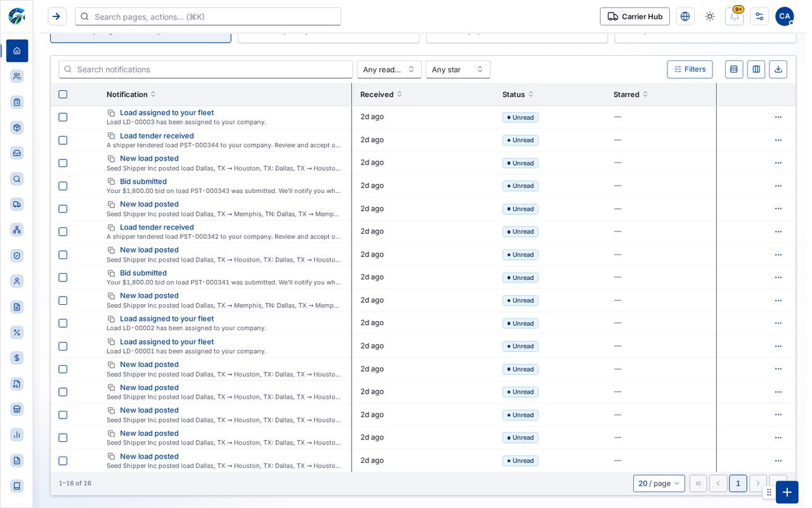Open the shield icon in the sidebar
Screen dimensions: 812x508
coord(17,255)
